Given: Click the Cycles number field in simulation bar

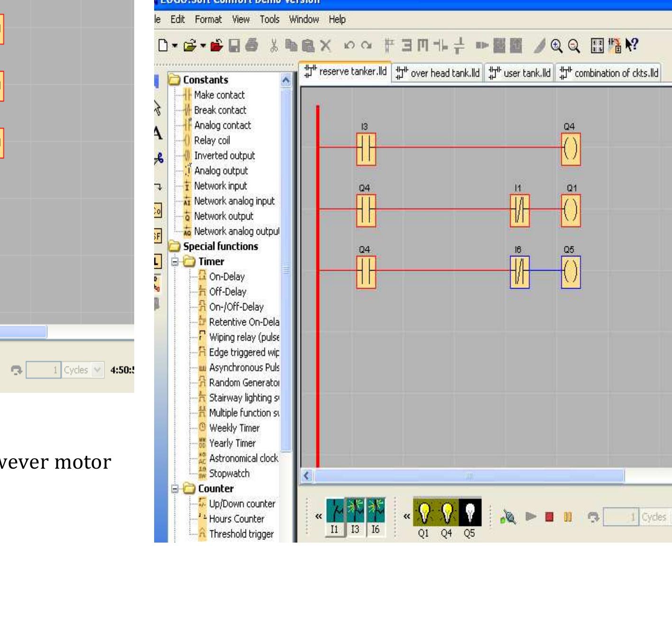Looking at the screenshot, I should pos(621,517).
